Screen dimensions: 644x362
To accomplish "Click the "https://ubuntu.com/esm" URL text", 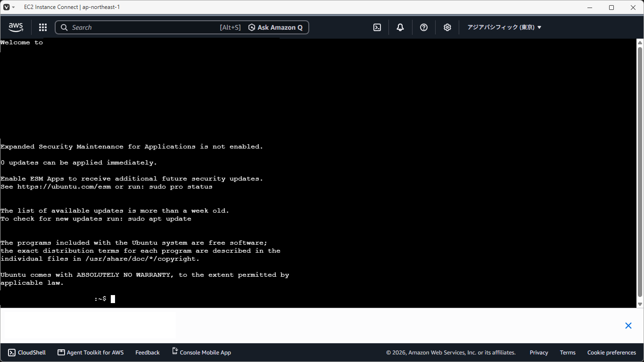I will (64, 187).
